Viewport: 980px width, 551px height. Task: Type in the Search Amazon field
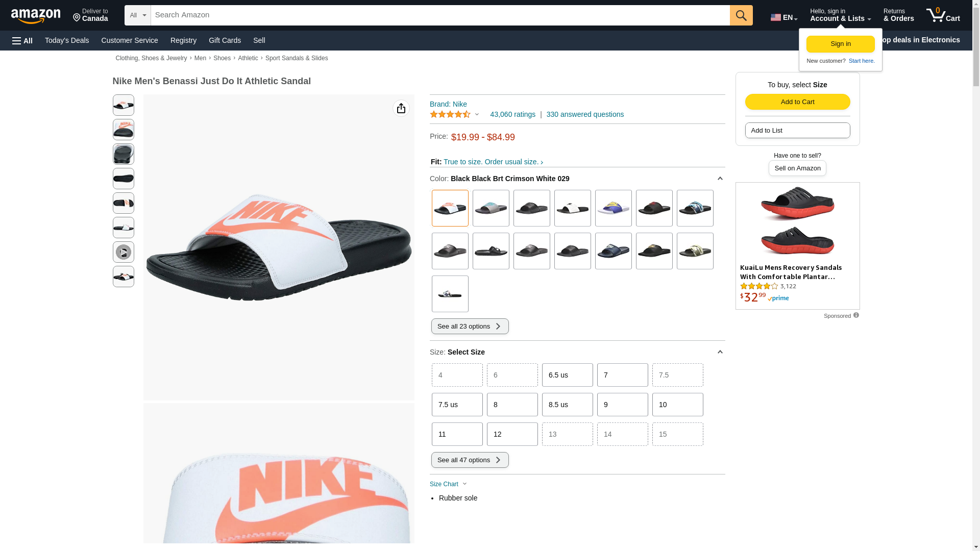(440, 15)
